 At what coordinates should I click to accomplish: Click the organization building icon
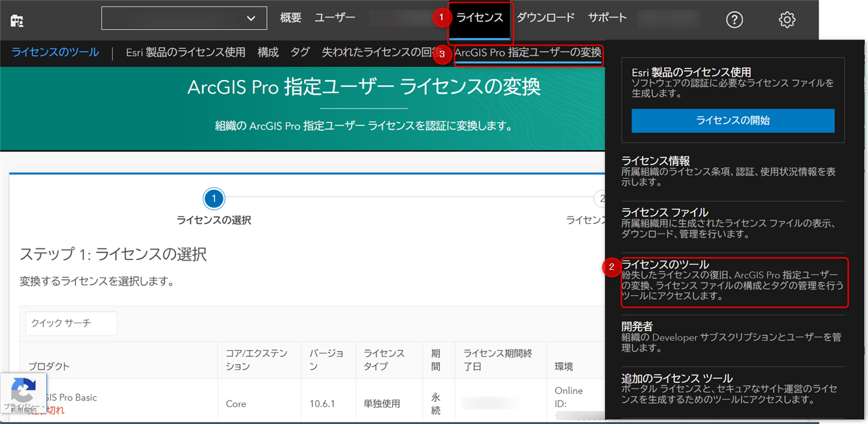point(17,21)
